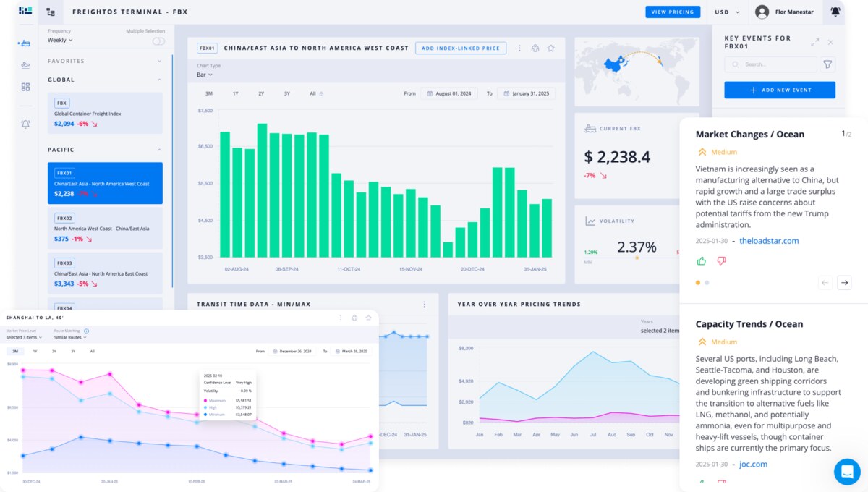Image resolution: width=868 pixels, height=492 pixels.
Task: Click the December 26, 2024 from date field
Action: pos(294,351)
